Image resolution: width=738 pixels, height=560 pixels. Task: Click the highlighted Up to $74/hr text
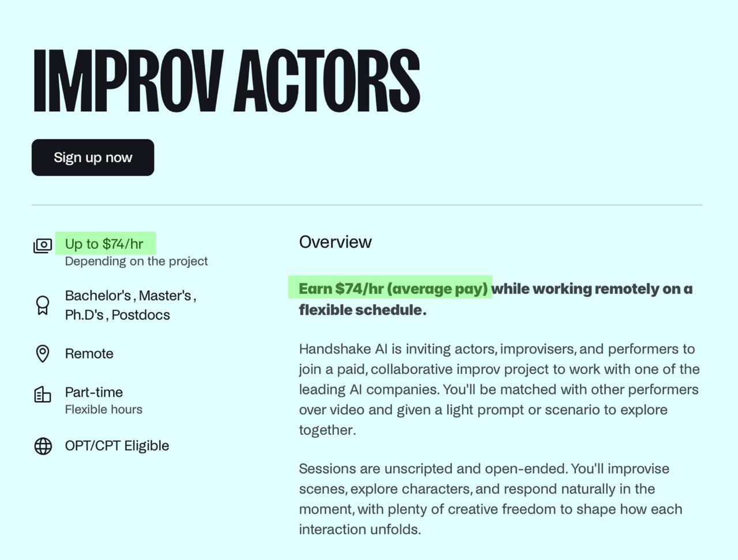[x=104, y=244]
